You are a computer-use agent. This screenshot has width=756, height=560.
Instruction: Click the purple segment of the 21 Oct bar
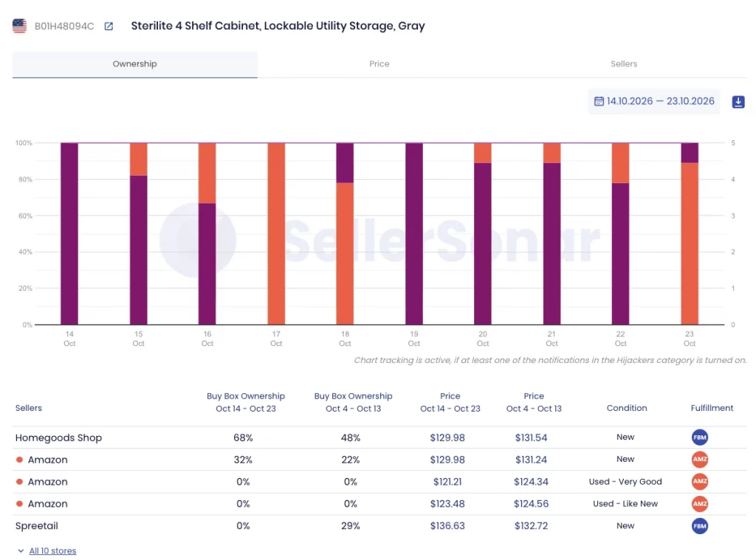tap(552, 243)
